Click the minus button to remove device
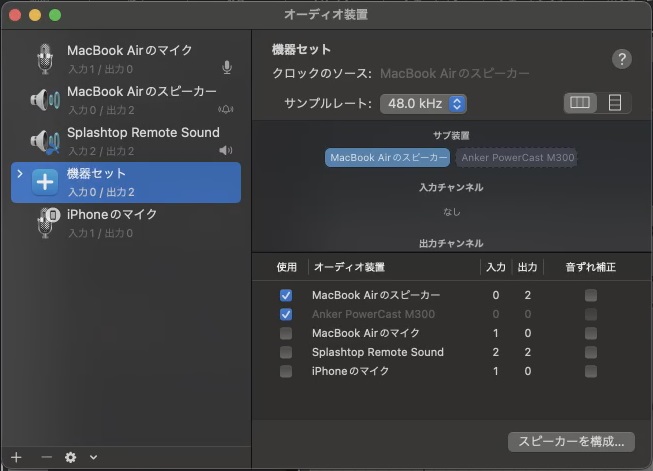The image size is (653, 471). click(46, 457)
